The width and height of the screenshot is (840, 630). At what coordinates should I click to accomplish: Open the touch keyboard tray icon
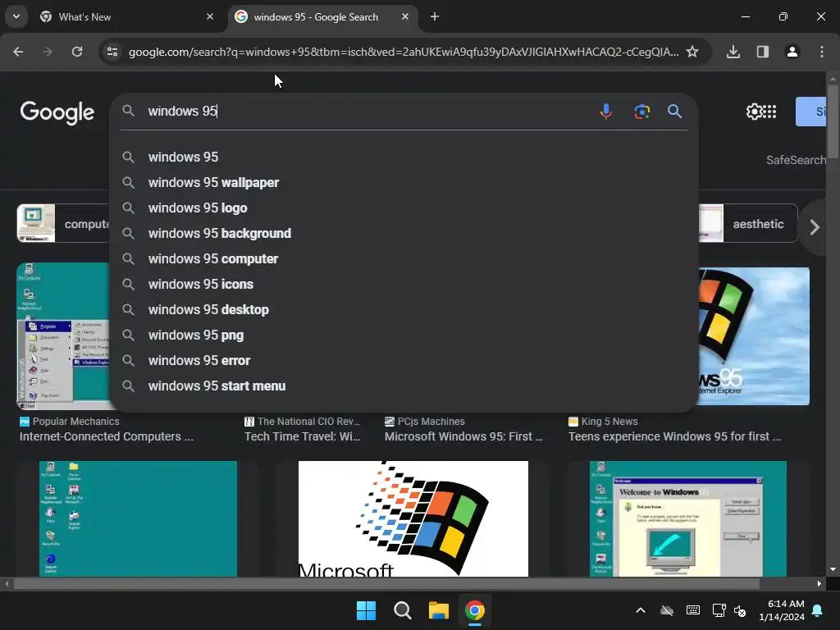tap(692, 610)
